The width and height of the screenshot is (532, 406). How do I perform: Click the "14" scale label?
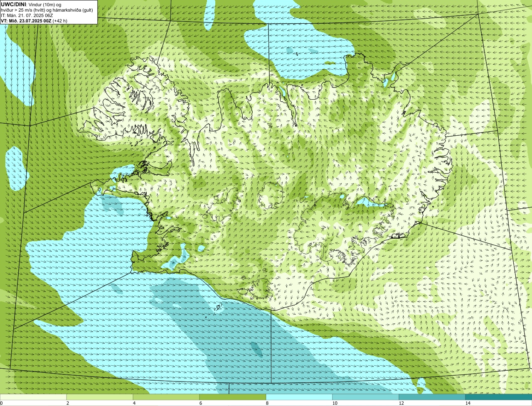tap(468, 403)
